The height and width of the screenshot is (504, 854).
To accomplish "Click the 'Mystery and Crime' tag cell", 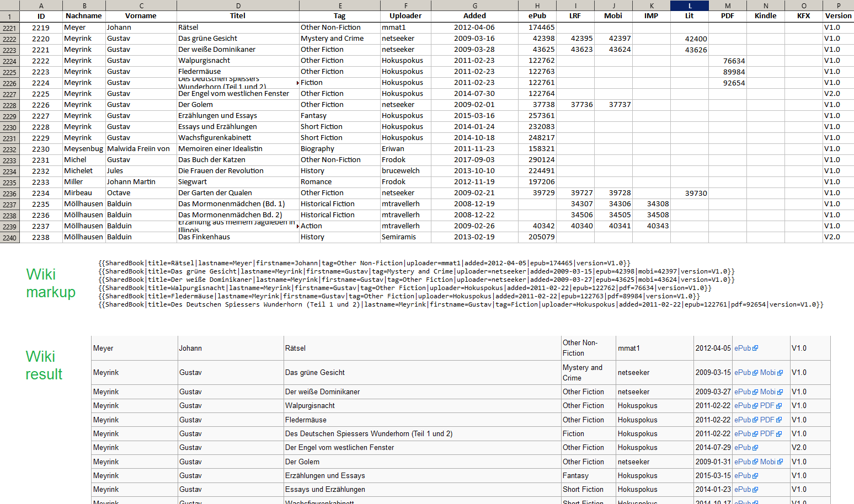I will (340, 39).
